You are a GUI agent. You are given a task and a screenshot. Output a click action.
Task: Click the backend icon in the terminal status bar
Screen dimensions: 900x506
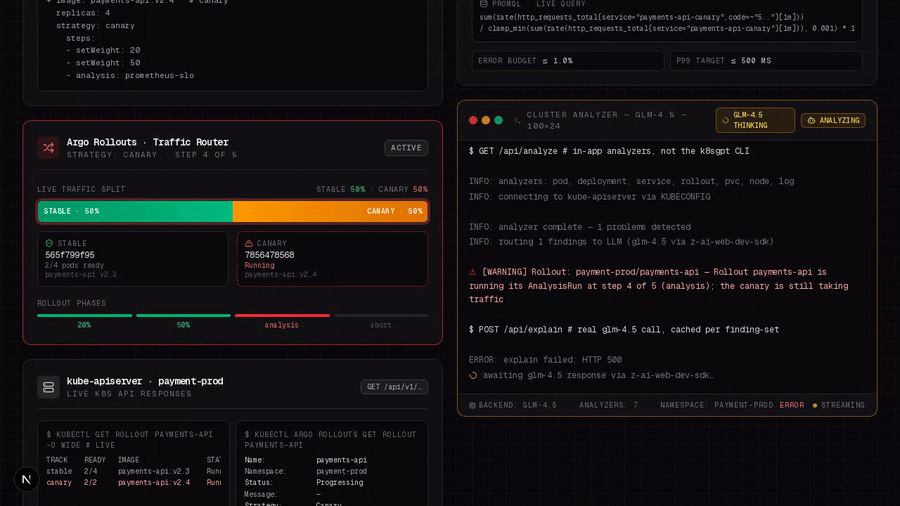pyautogui.click(x=472, y=405)
